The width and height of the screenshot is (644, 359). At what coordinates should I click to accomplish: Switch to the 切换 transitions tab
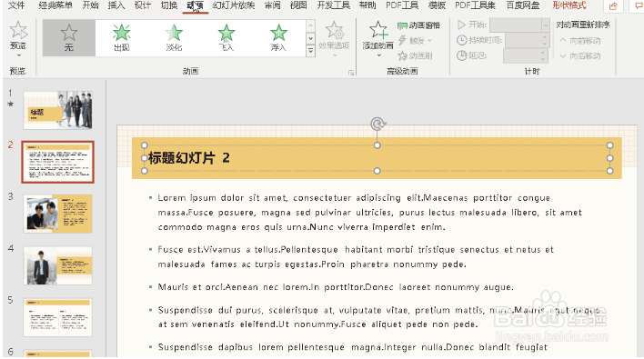point(169,5)
